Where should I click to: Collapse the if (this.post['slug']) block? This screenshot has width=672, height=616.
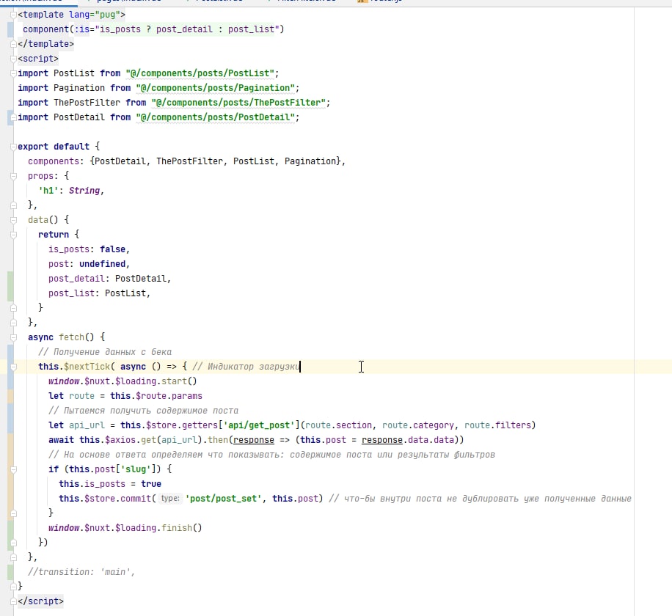click(x=13, y=469)
